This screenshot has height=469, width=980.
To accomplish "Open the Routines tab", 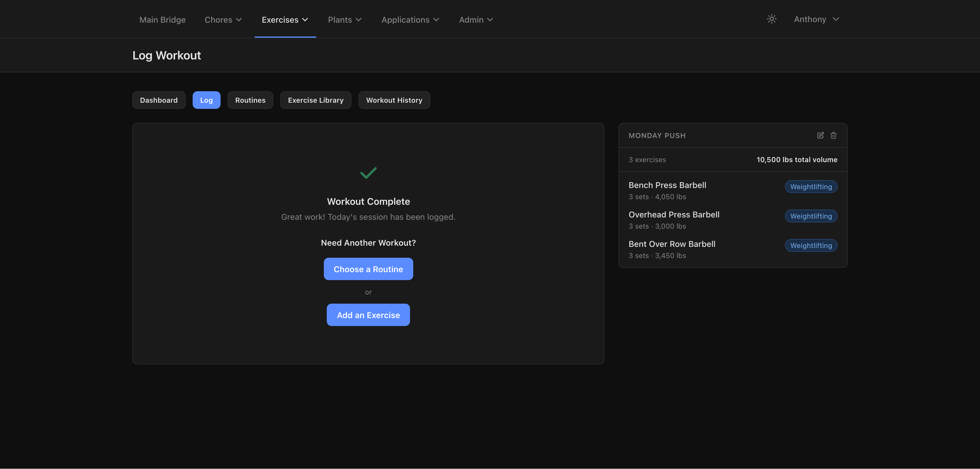I will click(x=250, y=100).
